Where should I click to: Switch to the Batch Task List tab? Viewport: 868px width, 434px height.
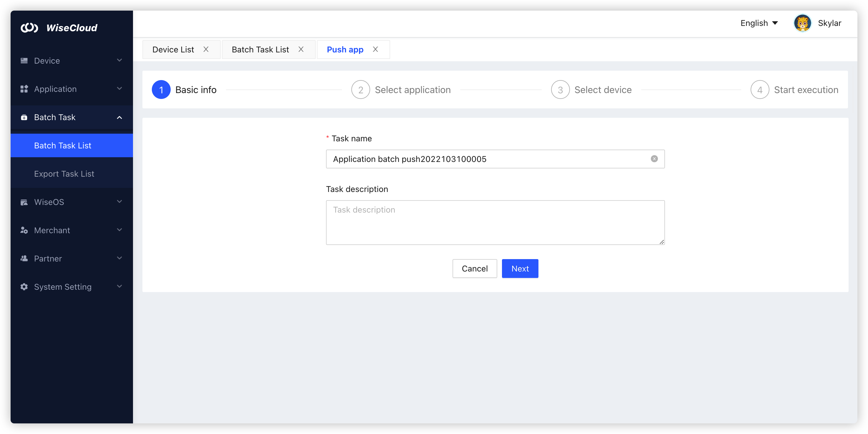(x=260, y=49)
